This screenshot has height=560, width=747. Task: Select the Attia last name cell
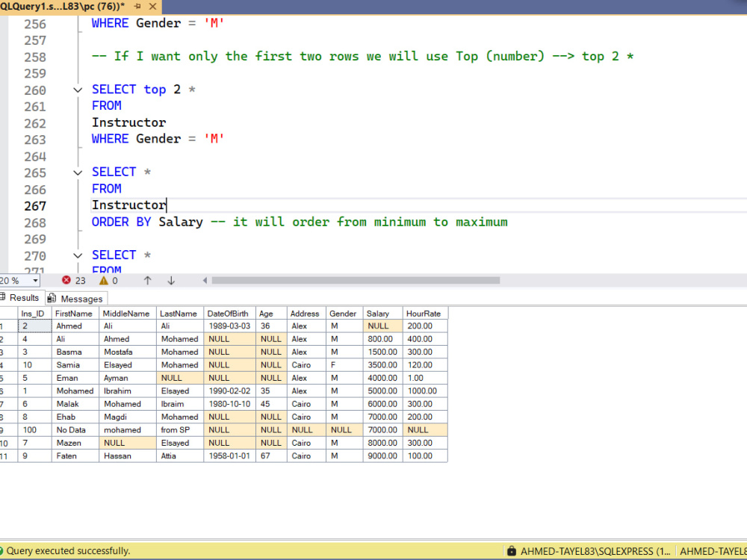180,455
